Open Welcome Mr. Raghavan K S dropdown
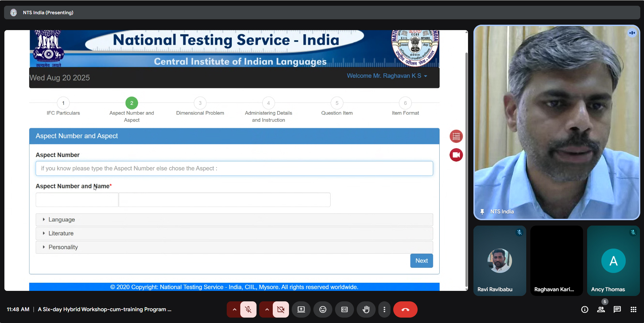The height and width of the screenshot is (323, 644). click(387, 76)
